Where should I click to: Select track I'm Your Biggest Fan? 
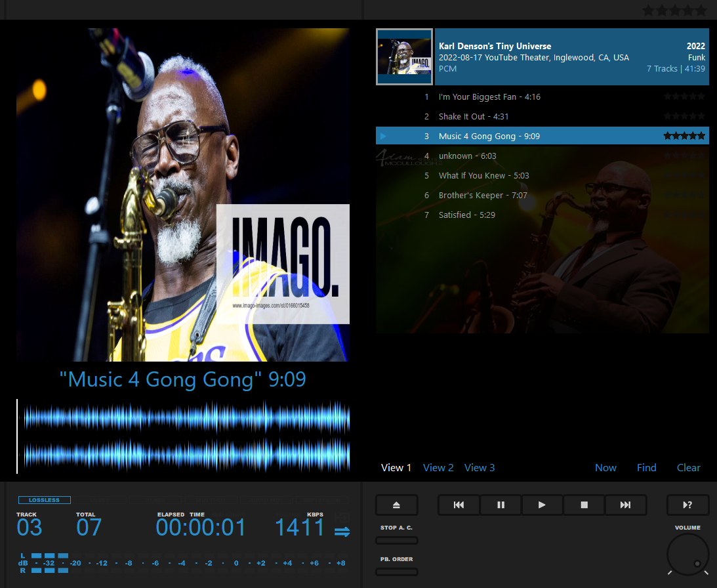pyautogui.click(x=543, y=96)
